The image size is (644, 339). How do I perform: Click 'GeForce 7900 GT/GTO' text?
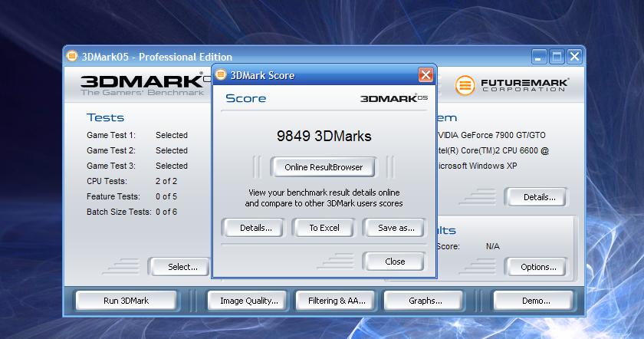[503, 135]
